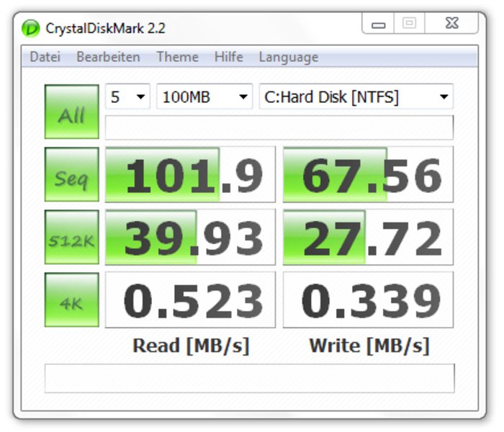The width and height of the screenshot is (504, 432).
Task: Start the 4K random test
Action: (x=72, y=300)
